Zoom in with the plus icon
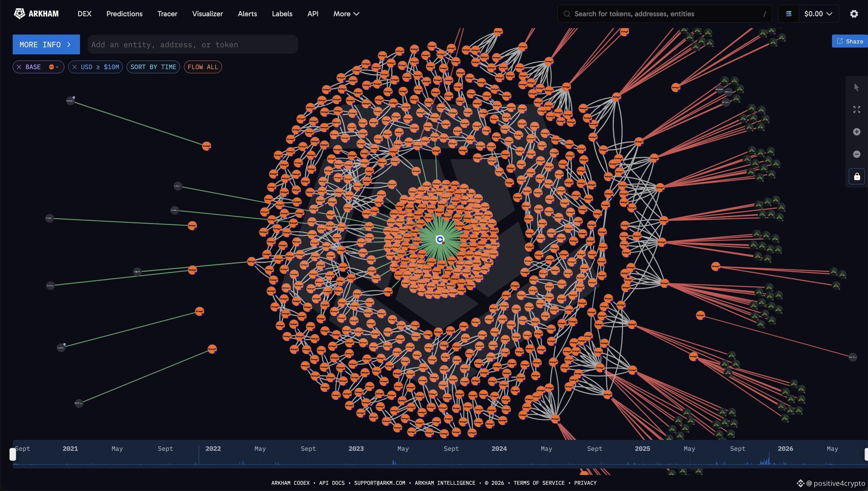This screenshot has height=491, width=868. (856, 131)
